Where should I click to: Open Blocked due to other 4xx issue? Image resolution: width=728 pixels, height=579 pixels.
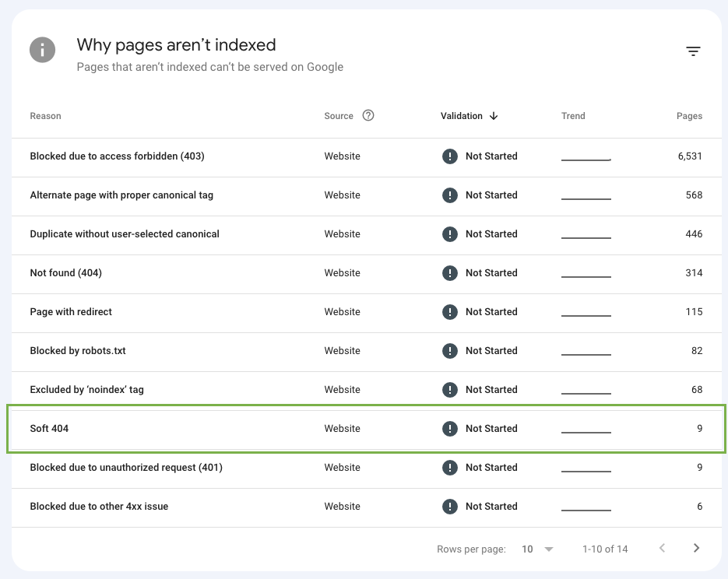click(99, 507)
